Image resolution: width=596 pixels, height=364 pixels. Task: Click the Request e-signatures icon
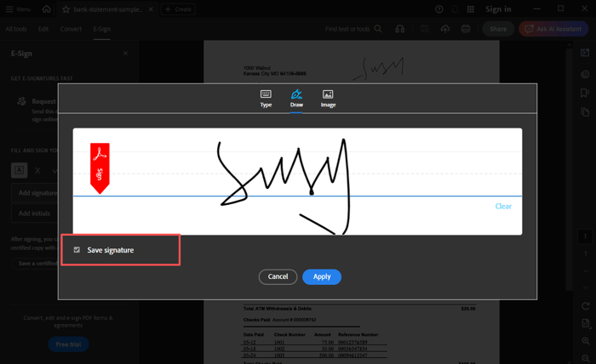tap(21, 101)
